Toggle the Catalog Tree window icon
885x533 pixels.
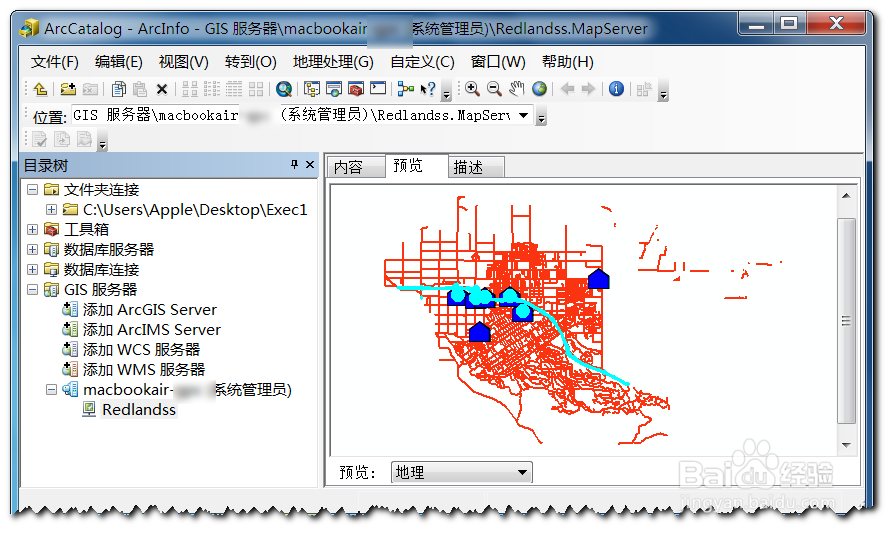312,89
